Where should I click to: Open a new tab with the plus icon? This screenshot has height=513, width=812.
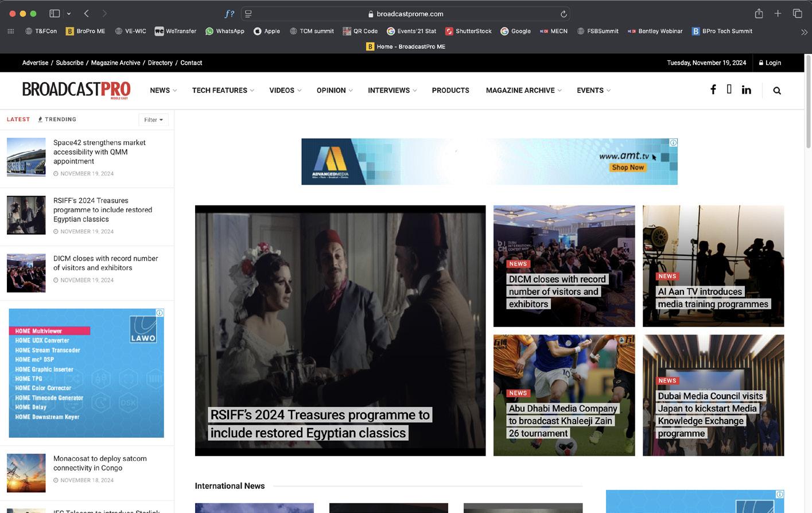click(778, 13)
